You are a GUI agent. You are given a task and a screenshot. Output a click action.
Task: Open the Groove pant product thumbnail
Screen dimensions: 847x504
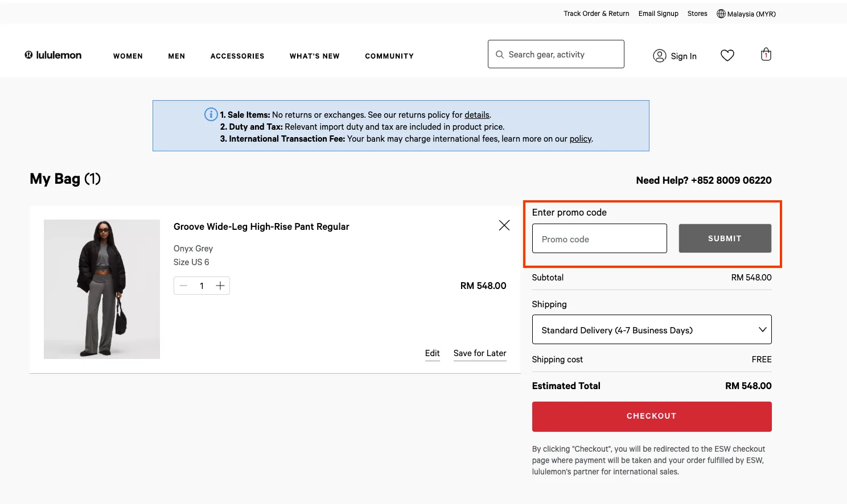[102, 289]
